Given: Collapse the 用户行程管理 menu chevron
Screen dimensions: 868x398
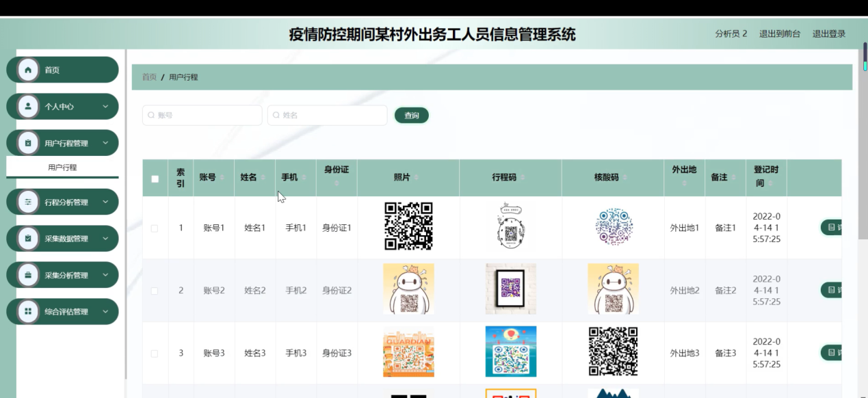Looking at the screenshot, I should 105,143.
